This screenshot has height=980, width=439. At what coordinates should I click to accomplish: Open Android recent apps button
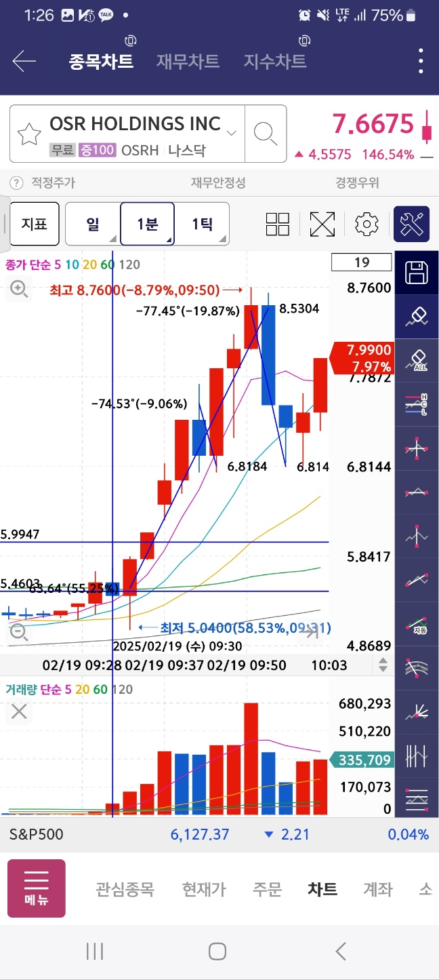tap(95, 952)
